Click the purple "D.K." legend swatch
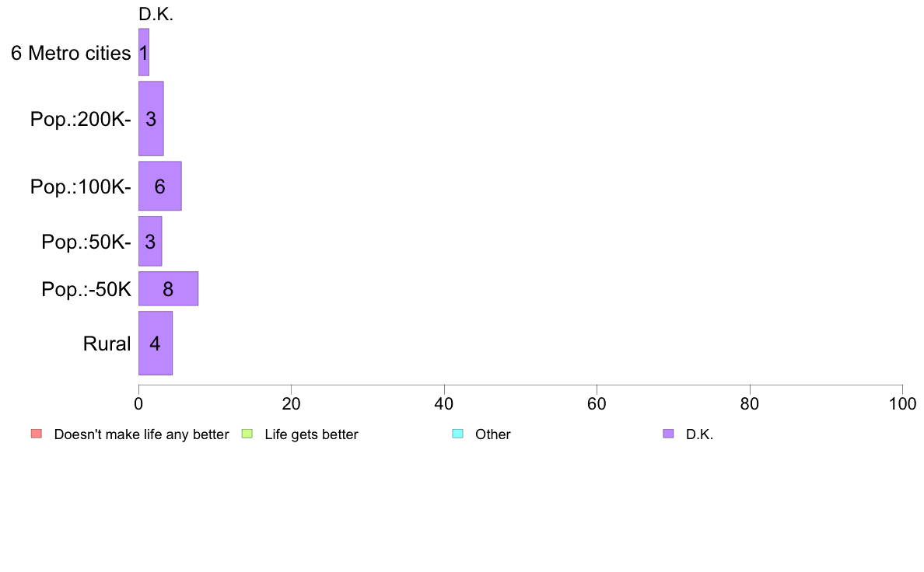The width and height of the screenshot is (924, 572). click(x=668, y=434)
